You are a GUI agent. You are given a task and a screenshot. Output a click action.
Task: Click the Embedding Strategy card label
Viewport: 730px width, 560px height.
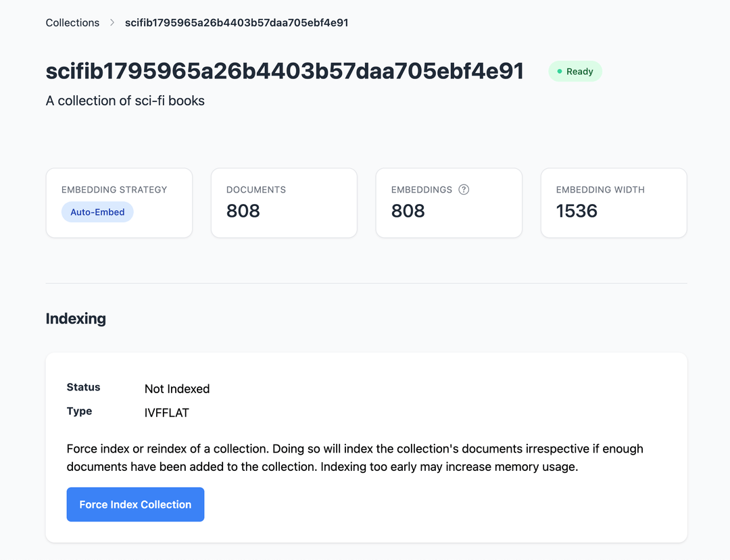pos(114,190)
